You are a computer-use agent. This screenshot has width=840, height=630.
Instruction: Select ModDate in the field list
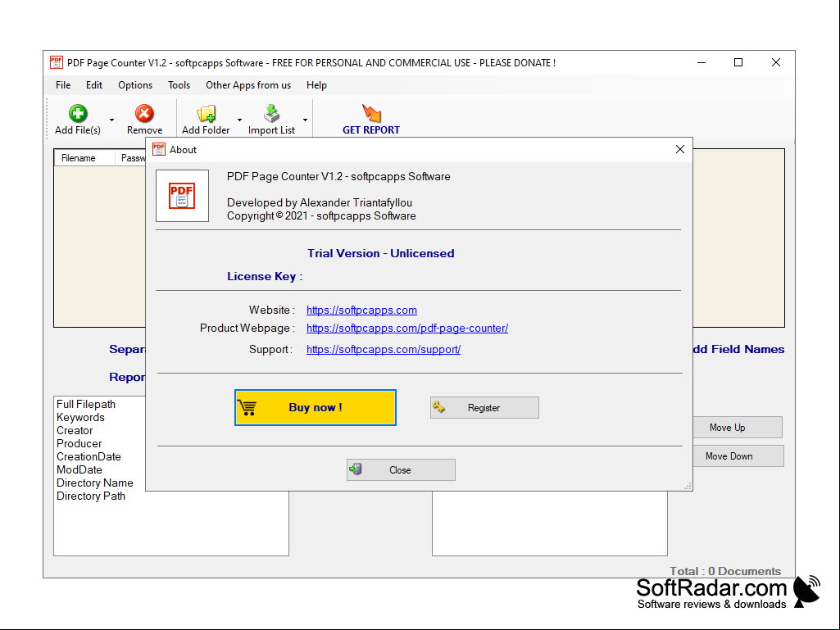[x=79, y=469]
